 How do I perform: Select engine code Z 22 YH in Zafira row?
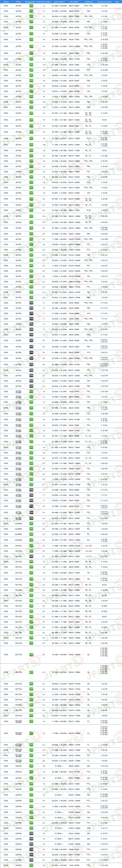[x=105, y=828]
